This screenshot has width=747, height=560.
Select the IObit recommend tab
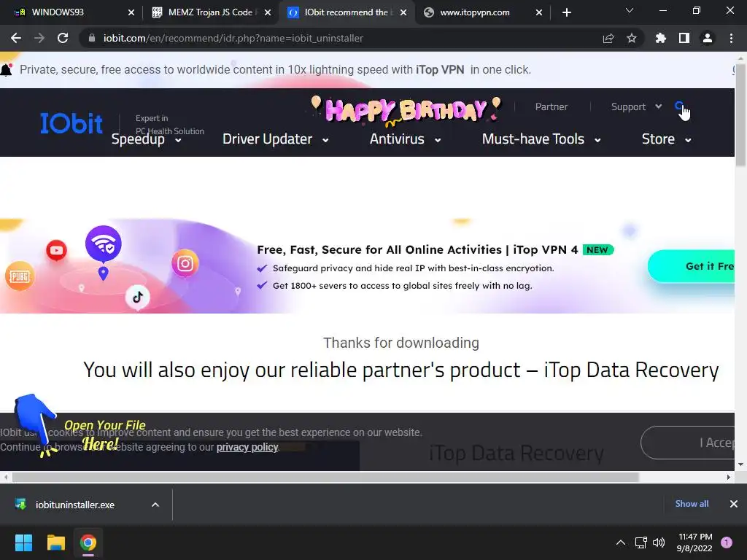(x=346, y=12)
